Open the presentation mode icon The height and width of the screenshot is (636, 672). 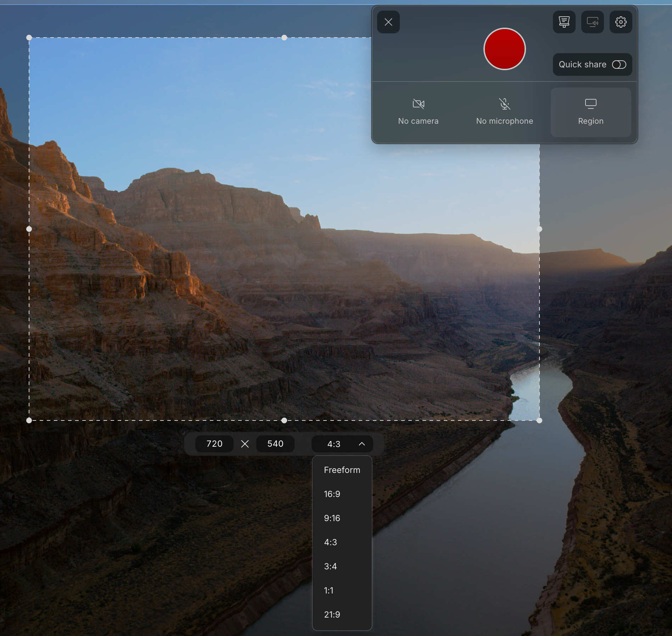tap(564, 22)
